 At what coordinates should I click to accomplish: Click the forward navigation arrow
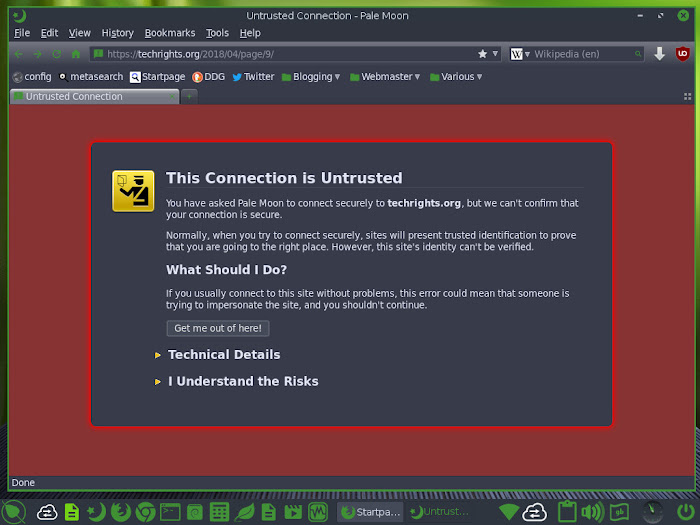point(38,54)
